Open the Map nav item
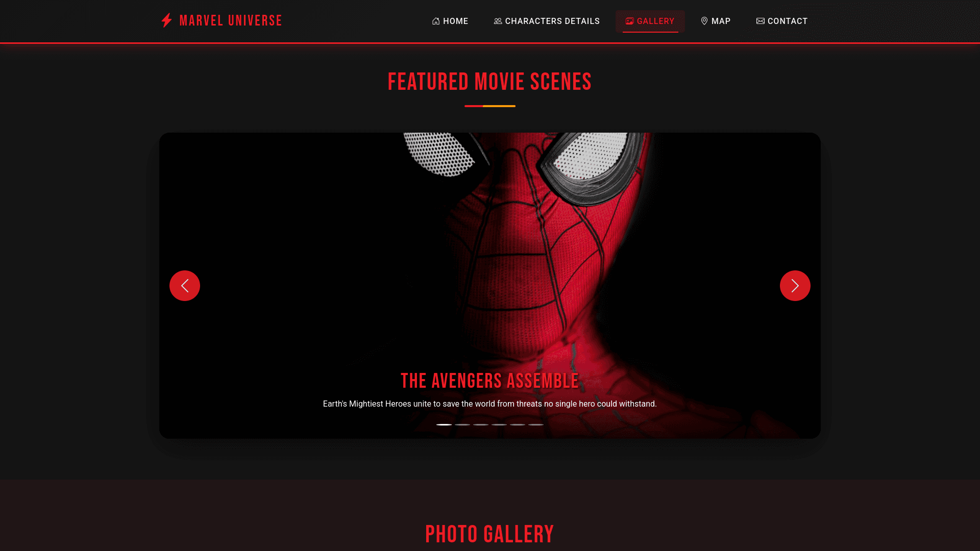 pos(716,21)
